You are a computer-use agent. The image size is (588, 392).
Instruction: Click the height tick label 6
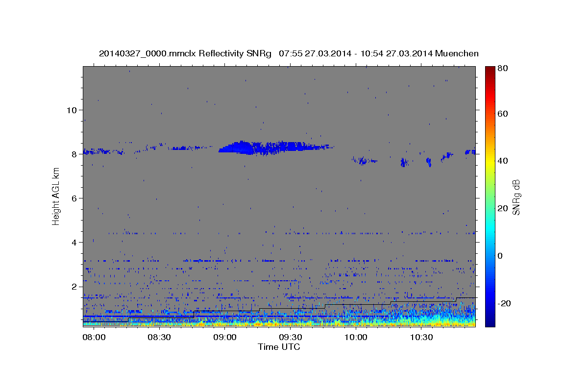(x=73, y=198)
